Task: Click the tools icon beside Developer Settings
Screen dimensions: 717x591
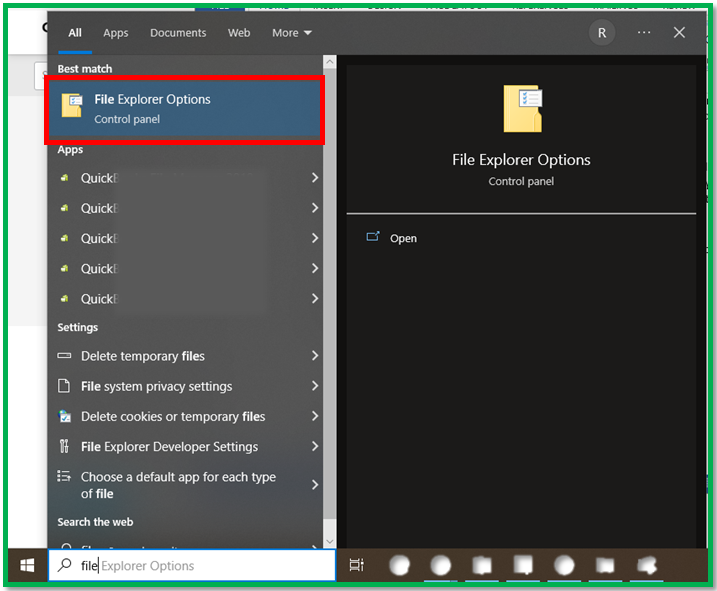Action: 64,446
